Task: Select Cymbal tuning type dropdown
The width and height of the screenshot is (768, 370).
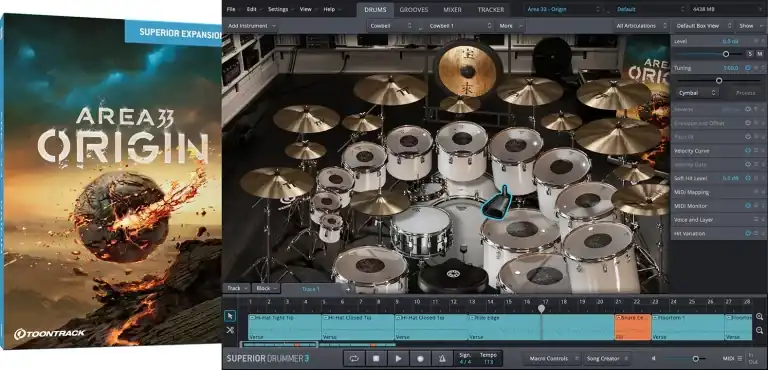Action: pos(697,93)
